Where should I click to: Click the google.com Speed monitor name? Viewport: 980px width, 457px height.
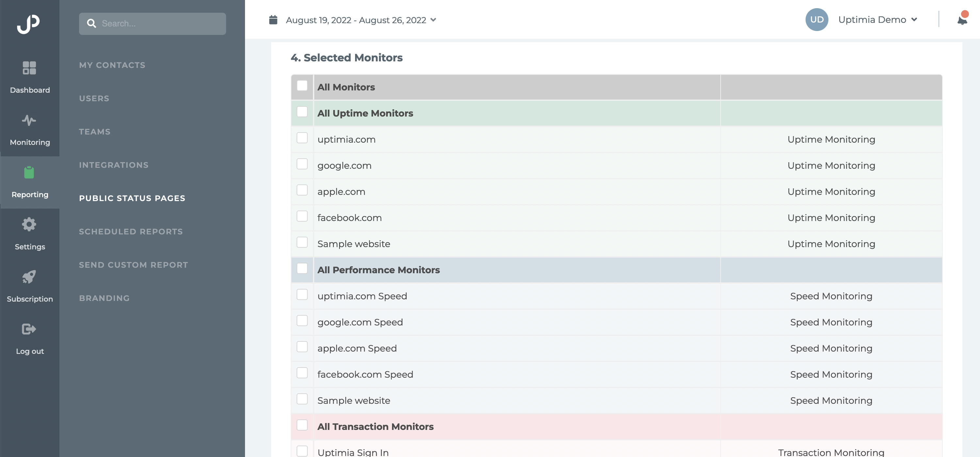click(x=360, y=323)
